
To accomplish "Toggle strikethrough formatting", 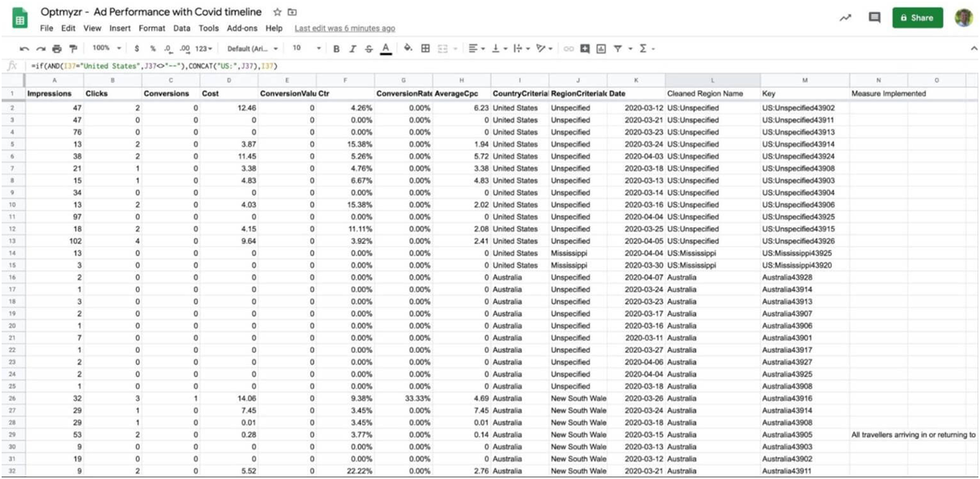I will coord(369,48).
